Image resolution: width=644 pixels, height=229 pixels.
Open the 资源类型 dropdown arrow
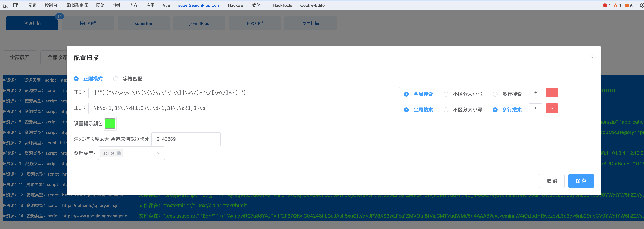click(x=159, y=153)
